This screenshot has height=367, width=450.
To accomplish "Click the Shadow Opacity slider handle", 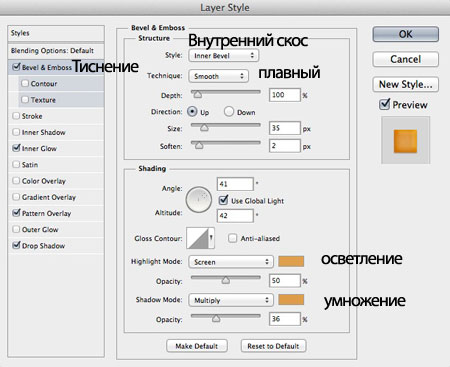I will (216, 318).
